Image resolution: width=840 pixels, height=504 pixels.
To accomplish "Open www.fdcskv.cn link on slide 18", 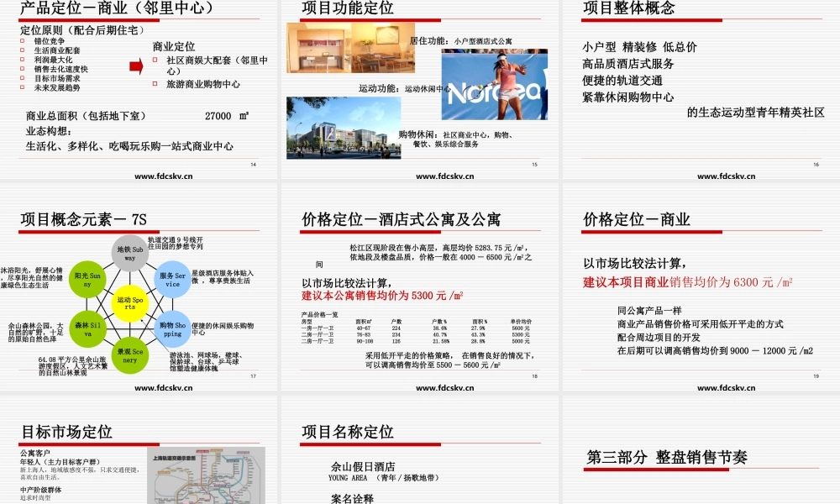I will (444, 388).
